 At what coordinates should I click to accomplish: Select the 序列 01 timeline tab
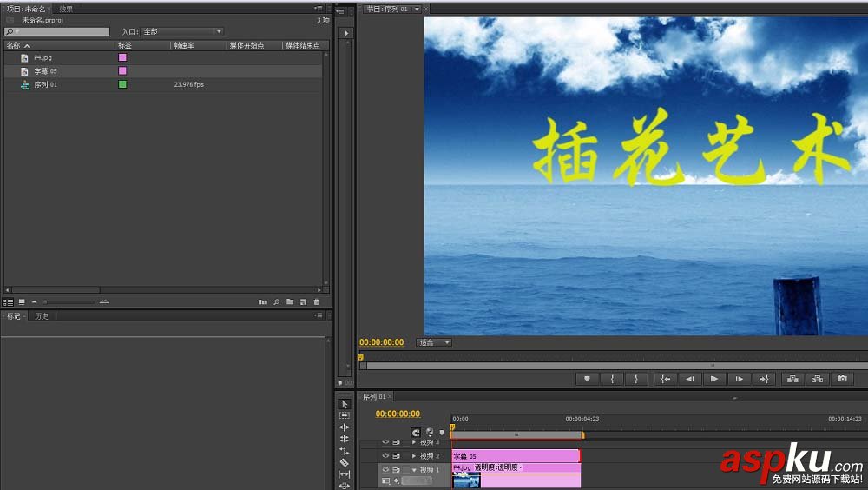(374, 397)
